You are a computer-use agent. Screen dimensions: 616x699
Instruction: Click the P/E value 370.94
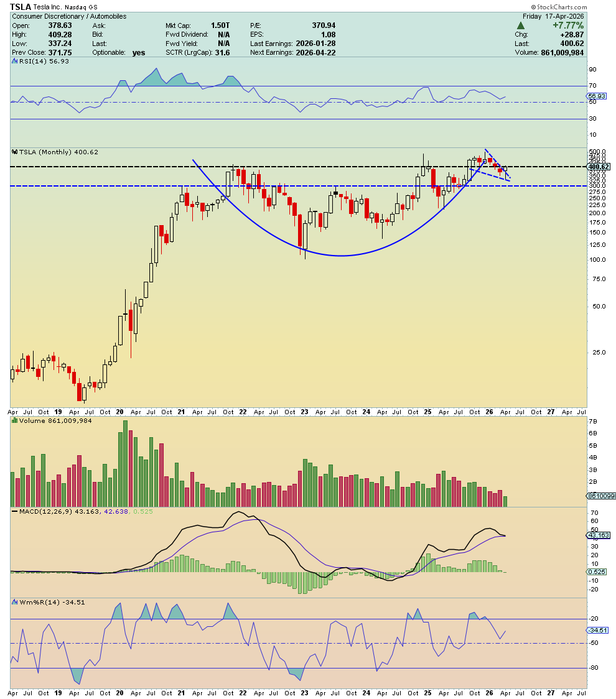coord(324,25)
